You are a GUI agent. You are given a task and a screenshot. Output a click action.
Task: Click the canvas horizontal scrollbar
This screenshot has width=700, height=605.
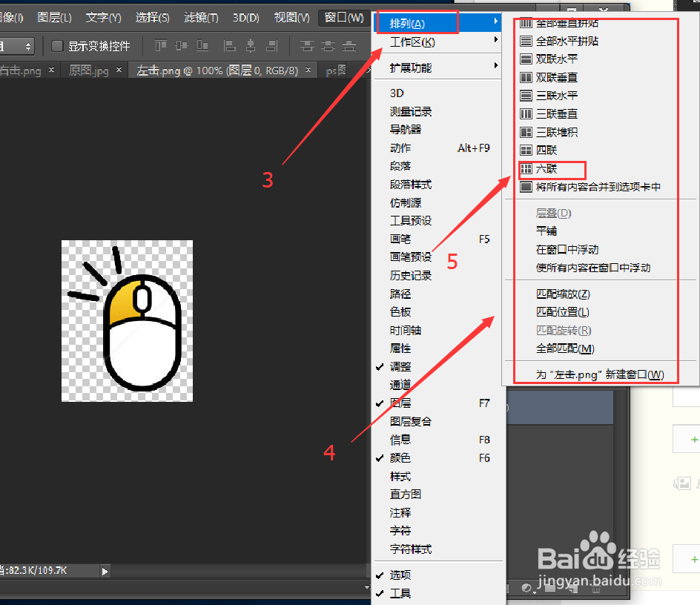point(185,586)
